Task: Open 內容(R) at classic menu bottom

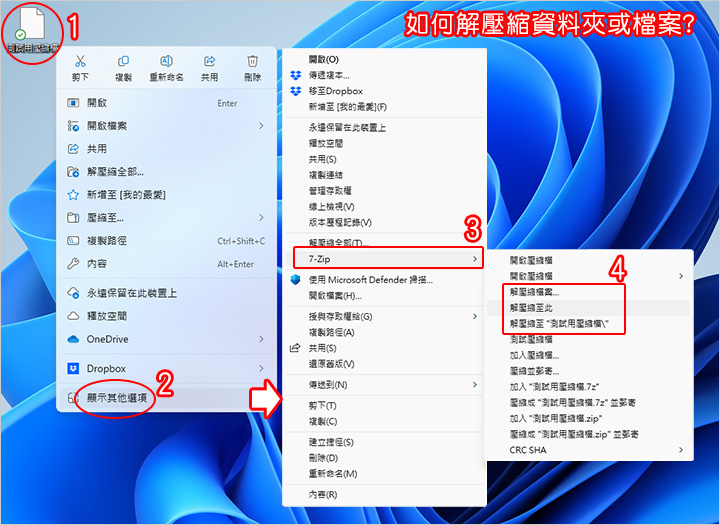Action: pyautogui.click(x=323, y=494)
